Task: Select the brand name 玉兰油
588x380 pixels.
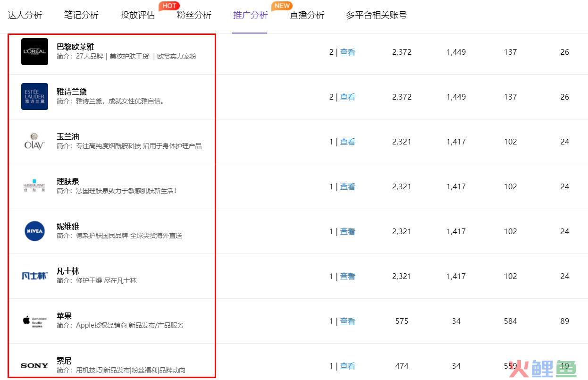Action: tap(68, 136)
